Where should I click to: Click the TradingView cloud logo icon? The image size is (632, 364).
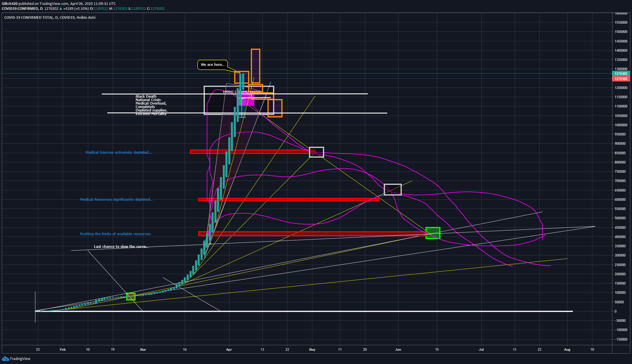(x=5, y=359)
